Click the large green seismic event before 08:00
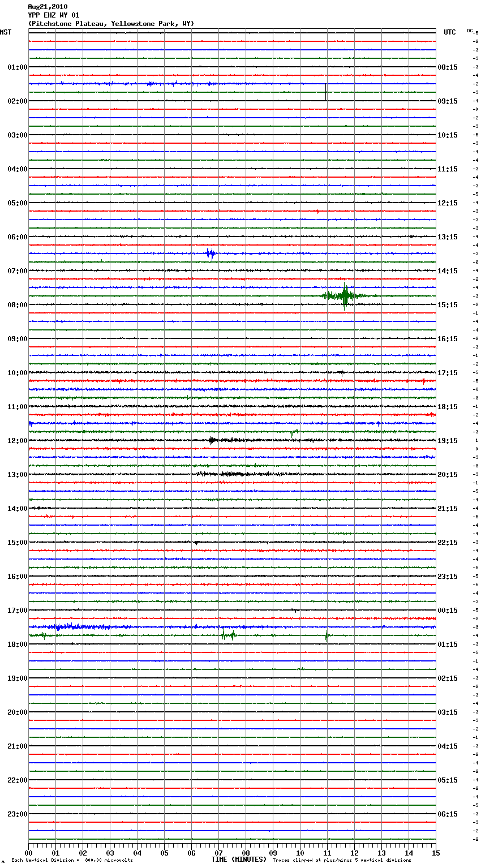The height and width of the screenshot is (868, 481). 345,296
